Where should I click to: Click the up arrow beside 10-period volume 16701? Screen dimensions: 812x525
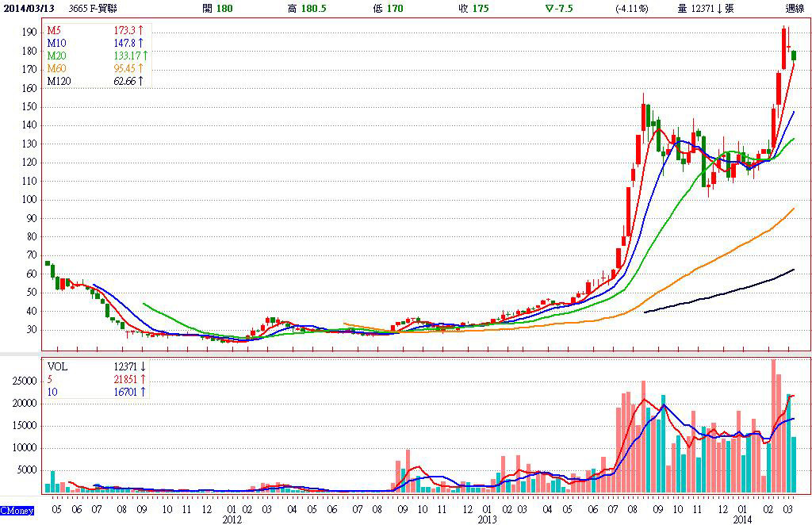point(144,393)
